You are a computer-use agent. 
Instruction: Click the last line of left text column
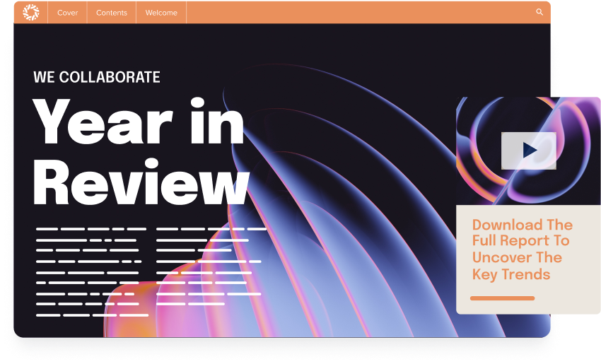pos(92,315)
